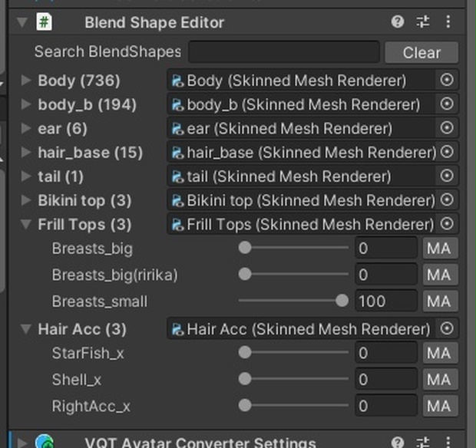476x448 pixels.
Task: Open Blend Shape Editor preset settings icon
Action: coord(423,22)
